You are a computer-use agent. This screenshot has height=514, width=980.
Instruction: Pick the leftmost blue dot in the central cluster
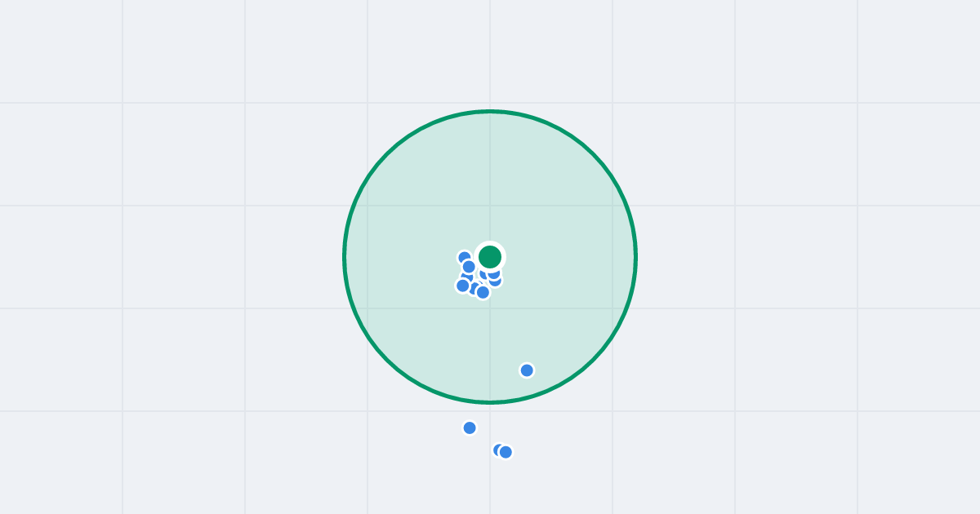click(x=463, y=286)
